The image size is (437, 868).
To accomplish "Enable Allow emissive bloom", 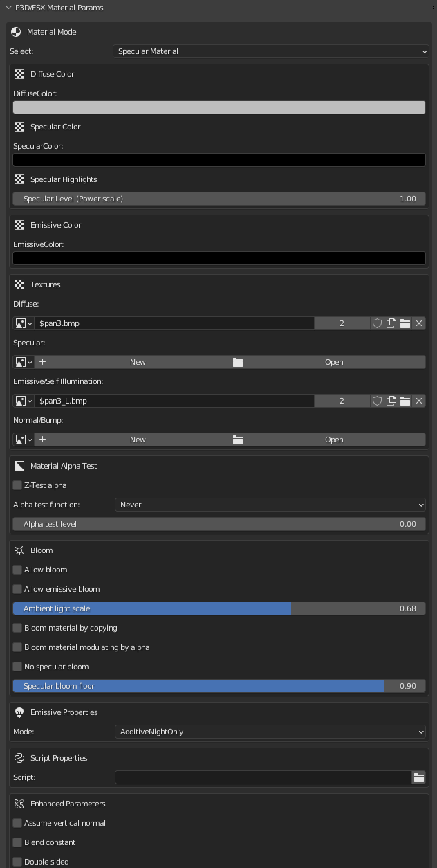I will (18, 589).
